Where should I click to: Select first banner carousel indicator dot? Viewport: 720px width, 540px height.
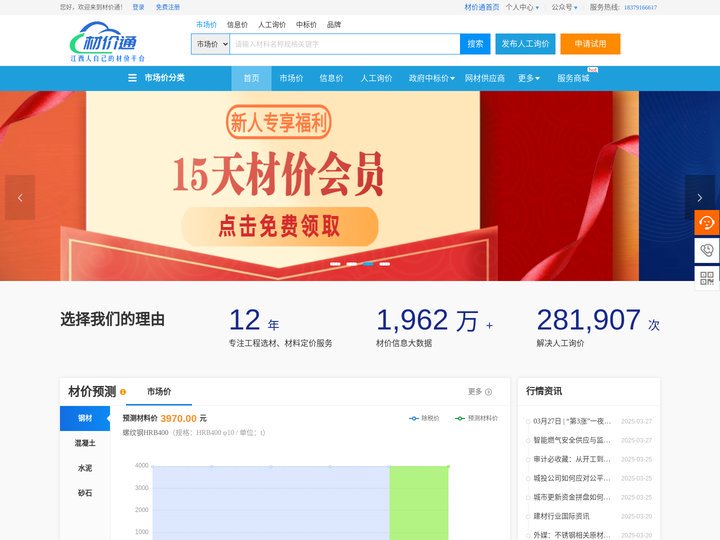(x=335, y=264)
